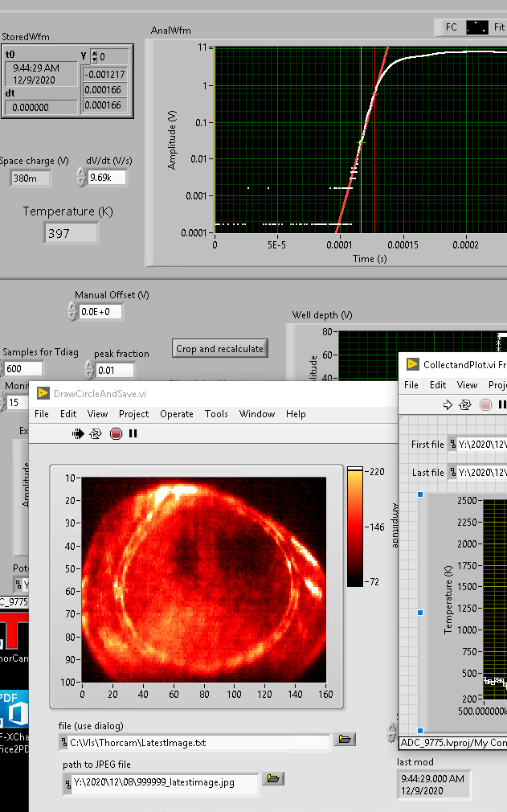The height and width of the screenshot is (812, 507).
Task: Pause execution in the DrawCircleAndSave window
Action: pos(133,433)
